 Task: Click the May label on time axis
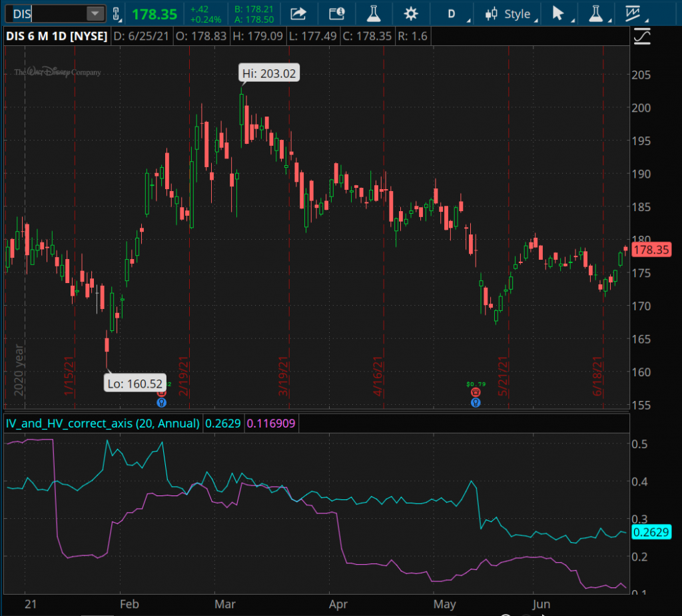pyautogui.click(x=444, y=604)
